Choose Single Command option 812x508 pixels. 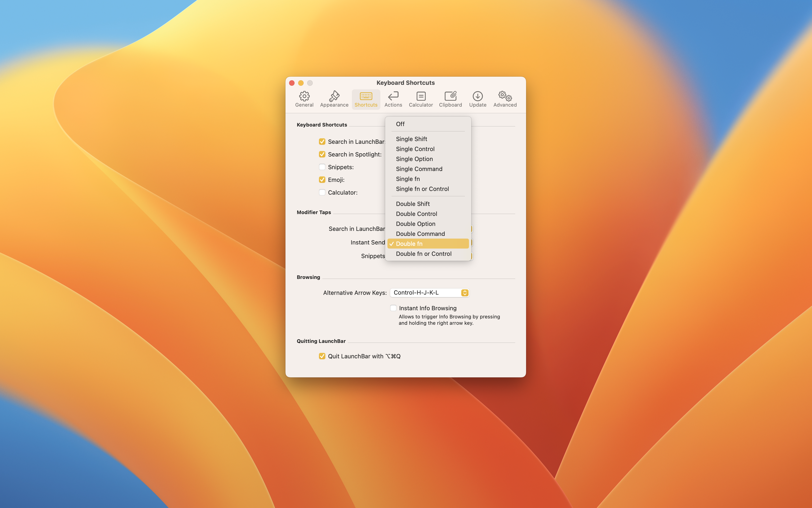(x=428, y=169)
